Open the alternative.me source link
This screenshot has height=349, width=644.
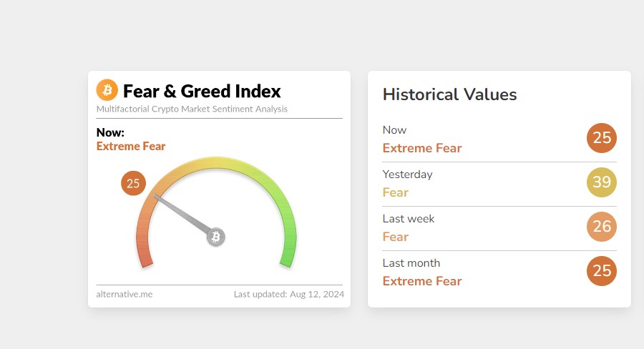pyautogui.click(x=125, y=294)
